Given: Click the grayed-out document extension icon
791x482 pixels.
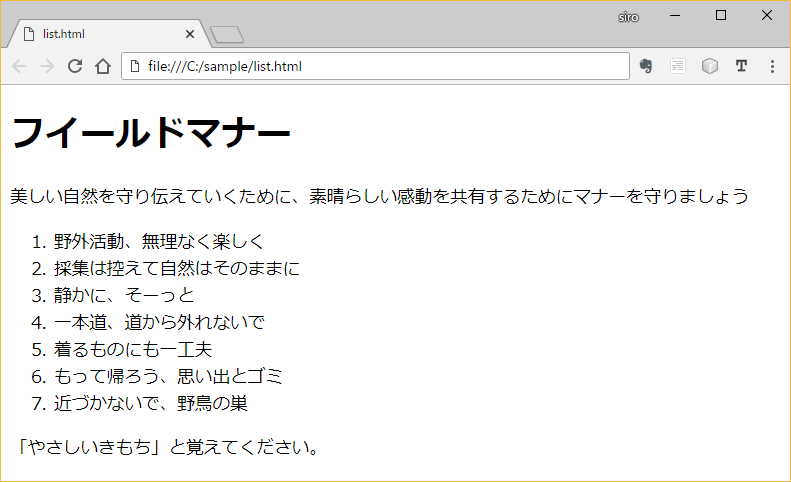Looking at the screenshot, I should point(678,67).
